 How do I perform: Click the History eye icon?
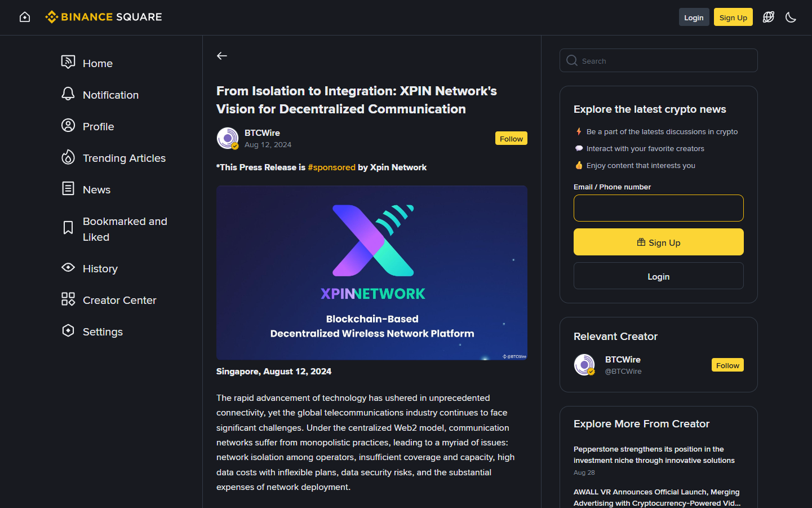[x=68, y=268]
